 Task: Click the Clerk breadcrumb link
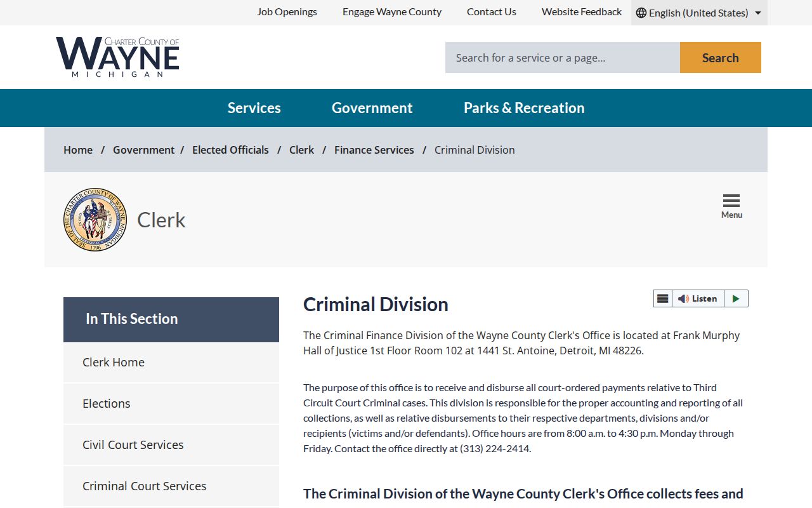tap(301, 150)
